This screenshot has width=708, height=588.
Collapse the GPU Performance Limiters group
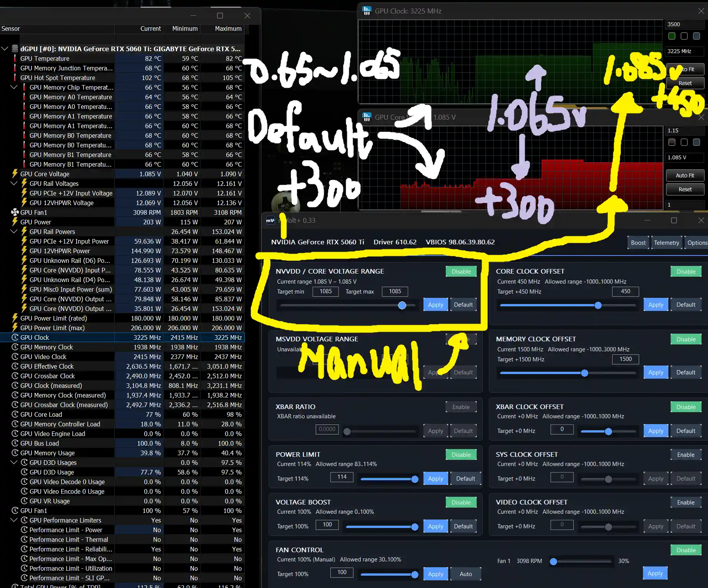pos(14,520)
